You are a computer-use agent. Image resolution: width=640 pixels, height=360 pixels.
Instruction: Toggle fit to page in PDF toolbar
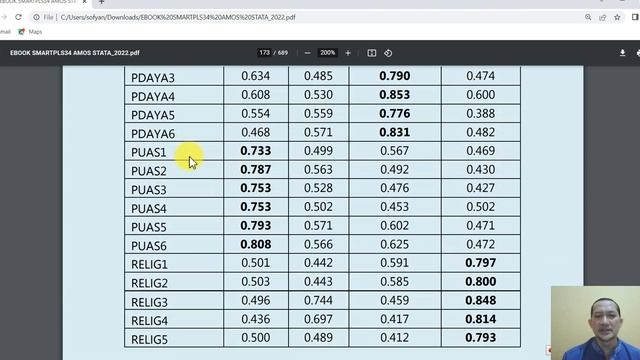point(371,53)
